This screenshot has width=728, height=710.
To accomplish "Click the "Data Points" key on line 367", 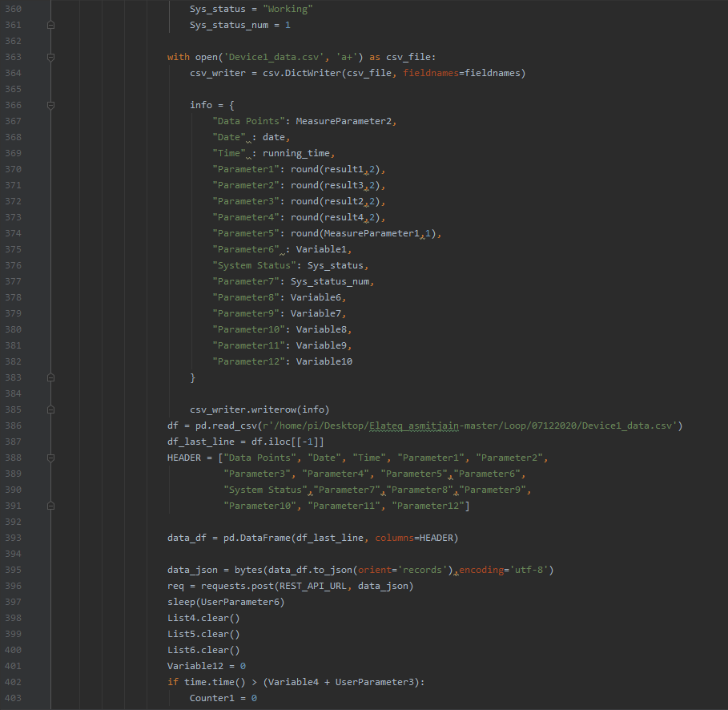I will [x=248, y=121].
